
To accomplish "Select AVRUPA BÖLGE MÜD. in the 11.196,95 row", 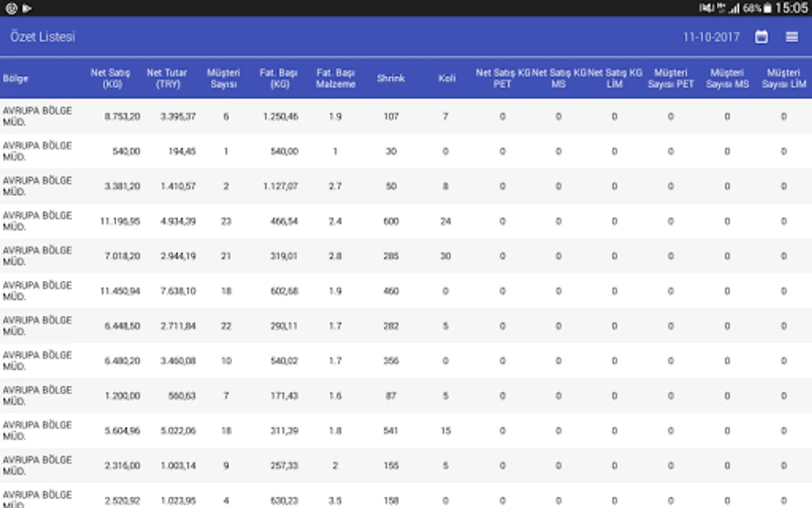I will [37, 221].
